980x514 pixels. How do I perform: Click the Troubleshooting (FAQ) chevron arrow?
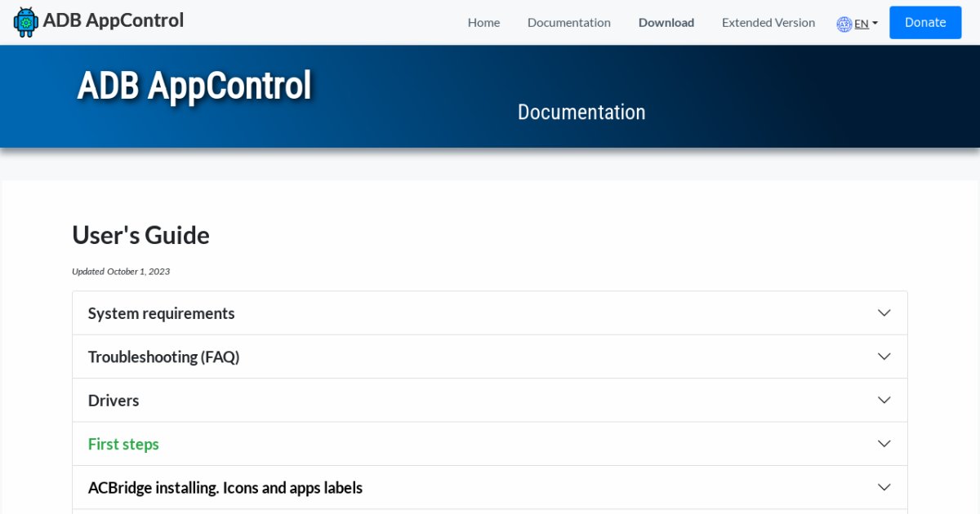[x=884, y=357]
